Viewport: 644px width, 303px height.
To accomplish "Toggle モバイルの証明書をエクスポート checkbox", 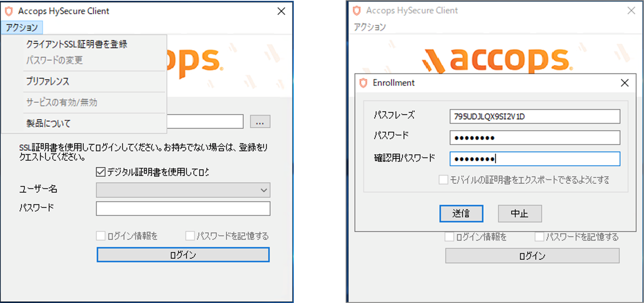I will coord(443,180).
